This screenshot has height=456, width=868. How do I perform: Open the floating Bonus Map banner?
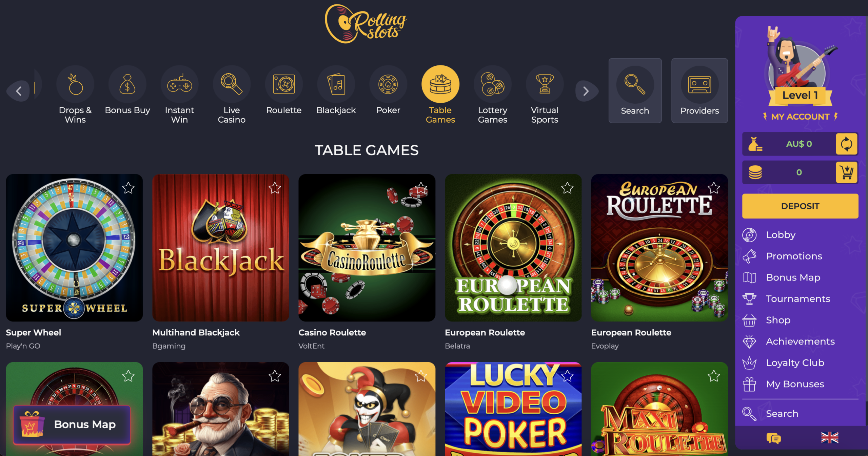(x=72, y=424)
